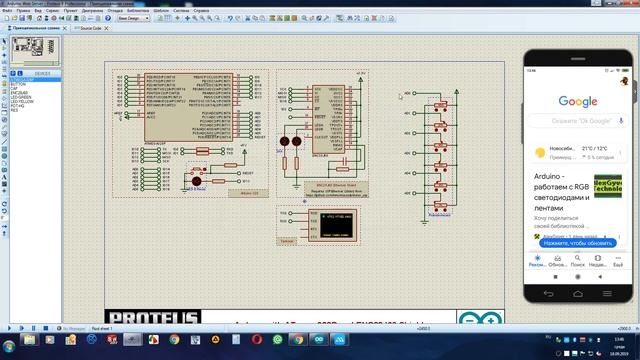Image resolution: width=640 pixels, height=360 pixels.
Task: Select the Junction Dot tool
Action: coord(4,55)
